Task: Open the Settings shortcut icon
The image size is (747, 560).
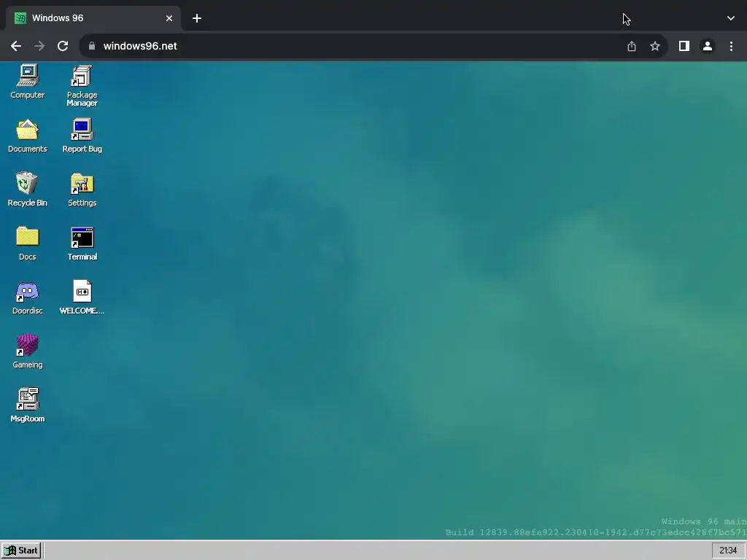Action: pyautogui.click(x=82, y=190)
